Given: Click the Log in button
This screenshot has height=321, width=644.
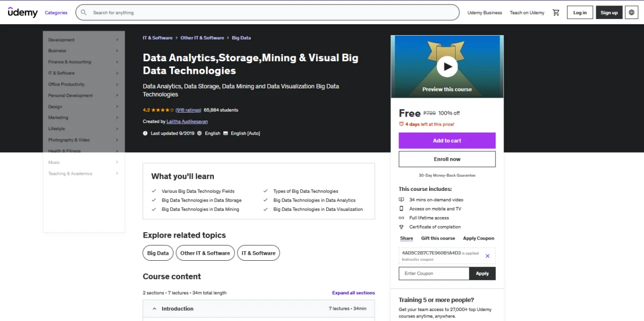Looking at the screenshot, I should (x=580, y=13).
